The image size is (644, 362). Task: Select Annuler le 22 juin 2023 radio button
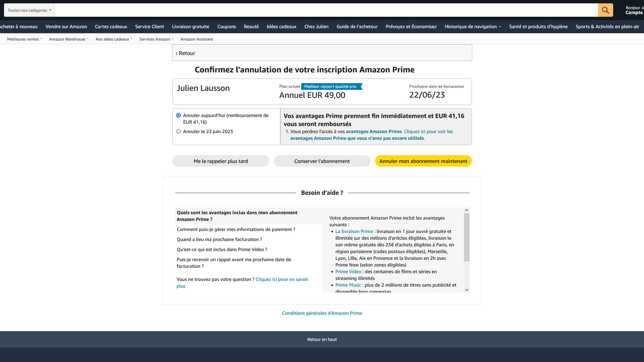click(178, 131)
